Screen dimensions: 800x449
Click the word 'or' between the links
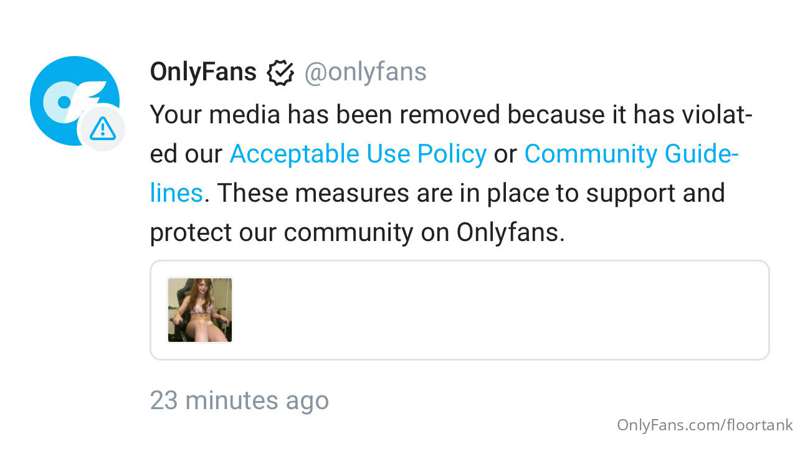pos(505,155)
